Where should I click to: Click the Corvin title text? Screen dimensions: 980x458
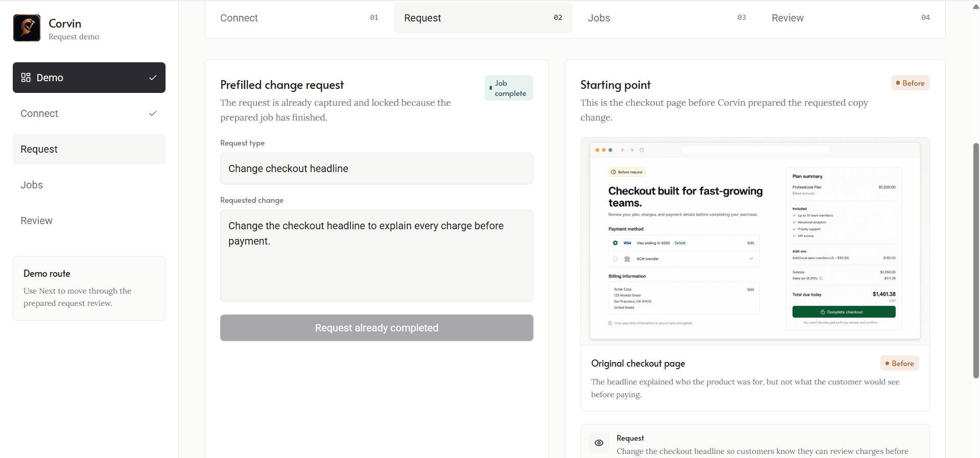(65, 23)
